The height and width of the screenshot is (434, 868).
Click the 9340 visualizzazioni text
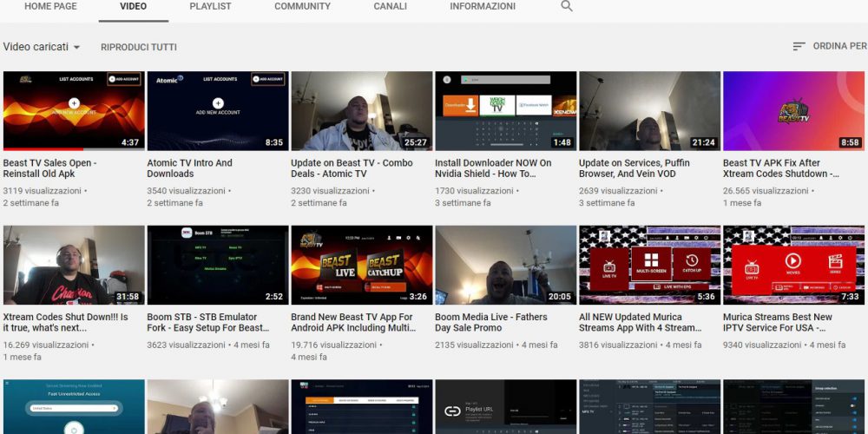point(762,345)
